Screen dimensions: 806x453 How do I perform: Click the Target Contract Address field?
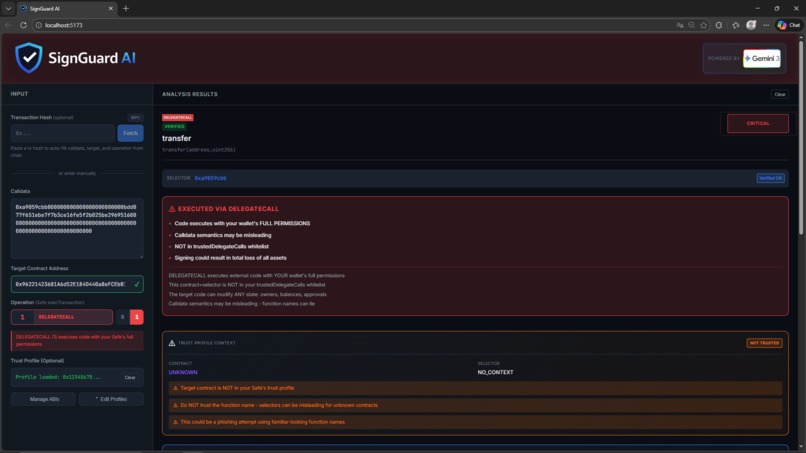(x=77, y=284)
